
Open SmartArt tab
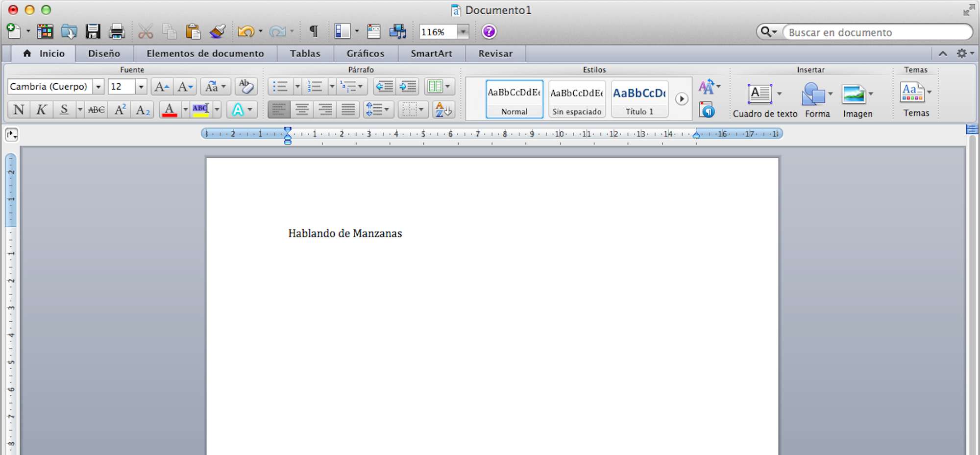click(x=431, y=53)
